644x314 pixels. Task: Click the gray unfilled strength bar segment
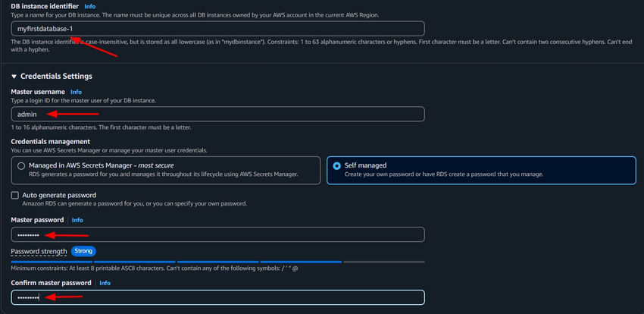pos(383,262)
